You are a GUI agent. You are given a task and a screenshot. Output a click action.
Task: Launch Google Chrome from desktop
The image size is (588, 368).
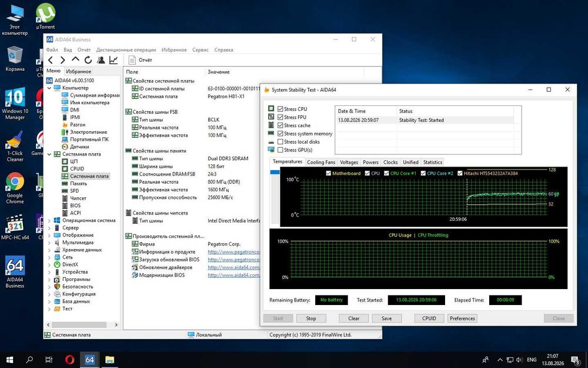tap(15, 188)
